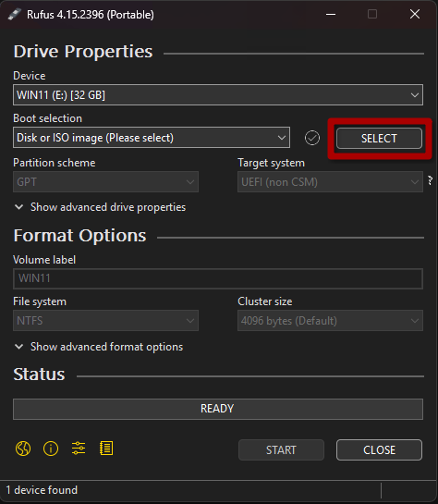Show the log icon
Viewport: 438px width, 504px height.
pyautogui.click(x=106, y=449)
